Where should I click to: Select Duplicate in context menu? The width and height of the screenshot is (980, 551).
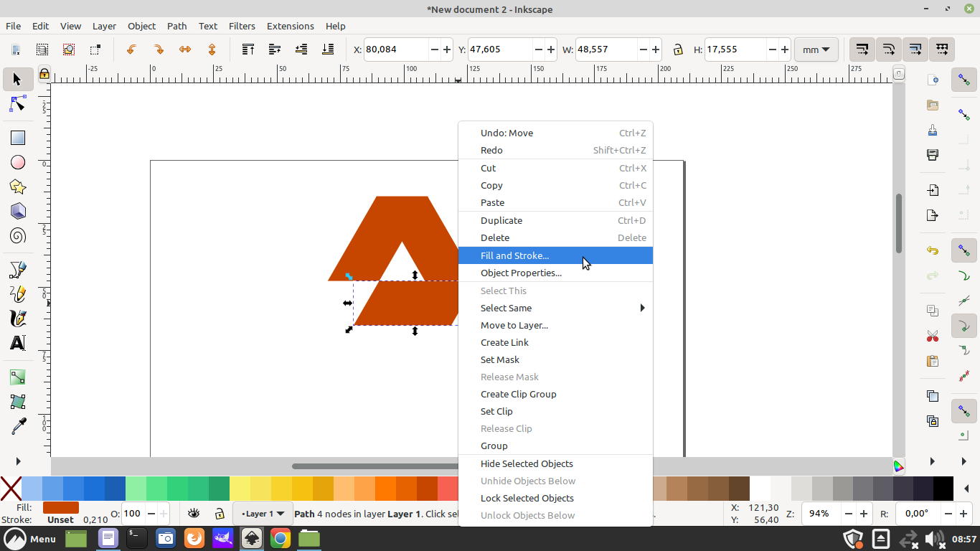[556, 220]
